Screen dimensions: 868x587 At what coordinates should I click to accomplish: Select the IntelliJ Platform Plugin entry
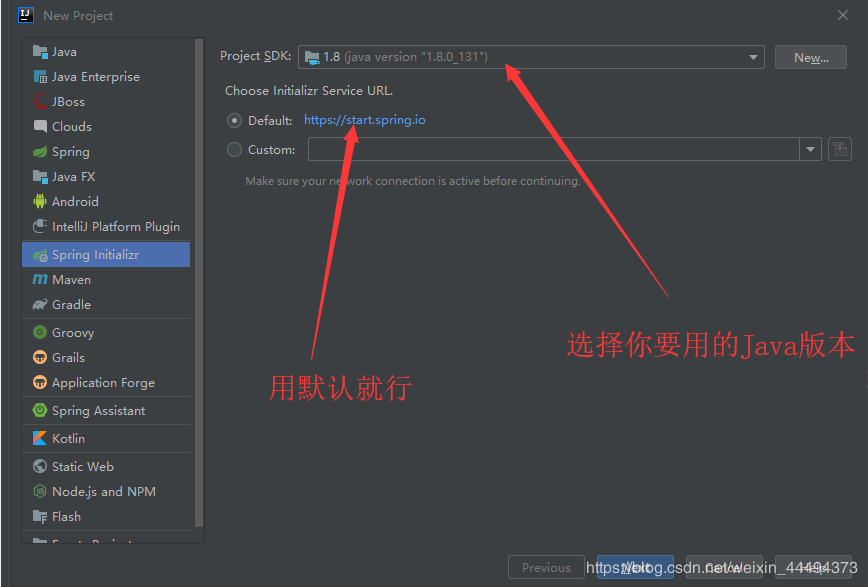(x=106, y=226)
